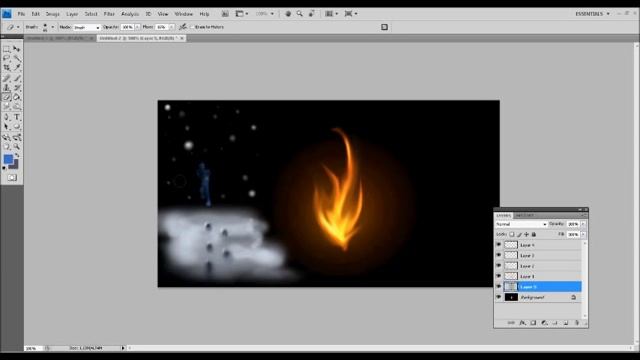Image resolution: width=640 pixels, height=360 pixels.
Task: Select the Eraser tool
Action: [7, 97]
